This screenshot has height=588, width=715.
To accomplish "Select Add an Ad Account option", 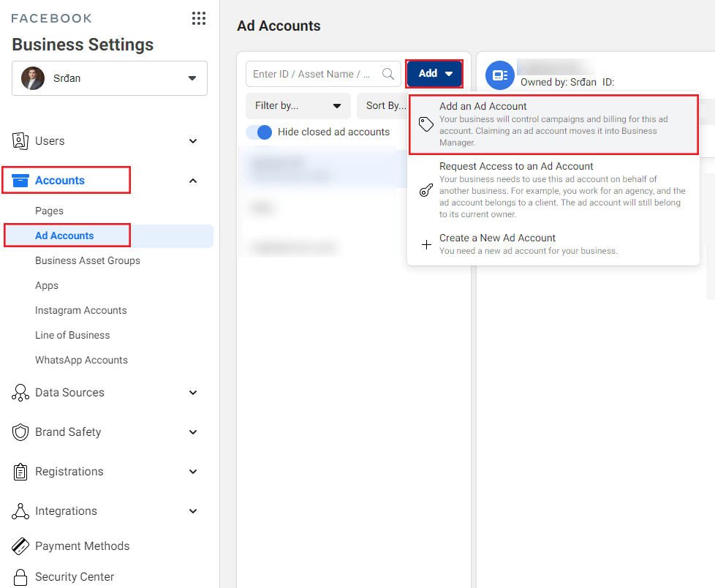I will click(553, 124).
